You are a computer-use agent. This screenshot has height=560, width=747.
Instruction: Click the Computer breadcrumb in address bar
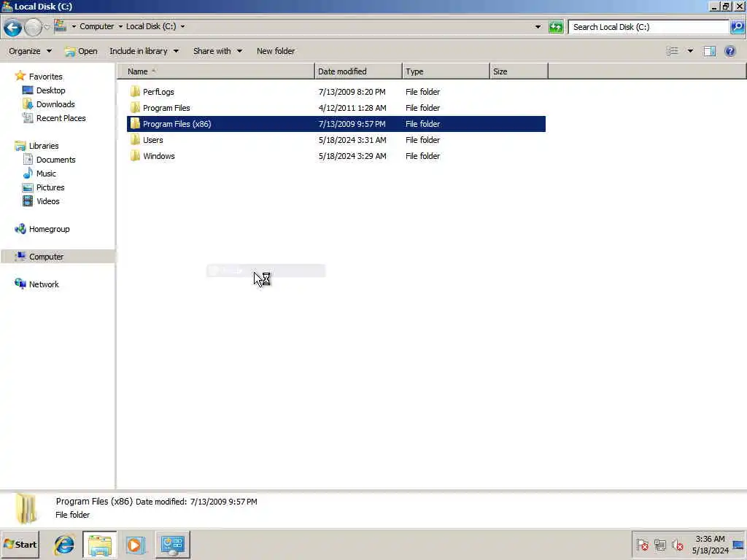coord(97,27)
